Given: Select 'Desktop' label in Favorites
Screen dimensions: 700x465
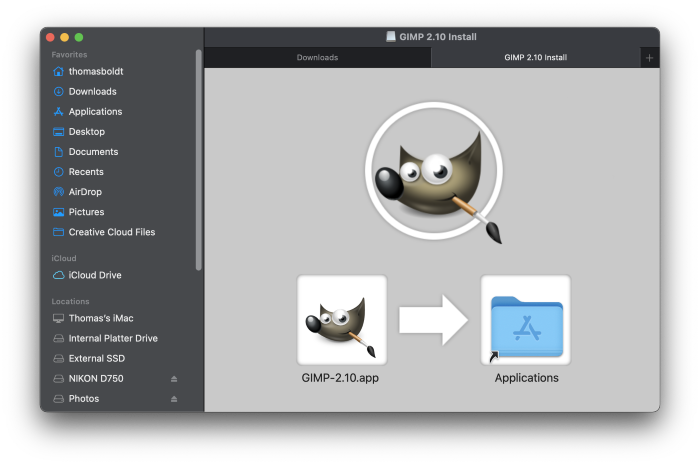Looking at the screenshot, I should 87,132.
